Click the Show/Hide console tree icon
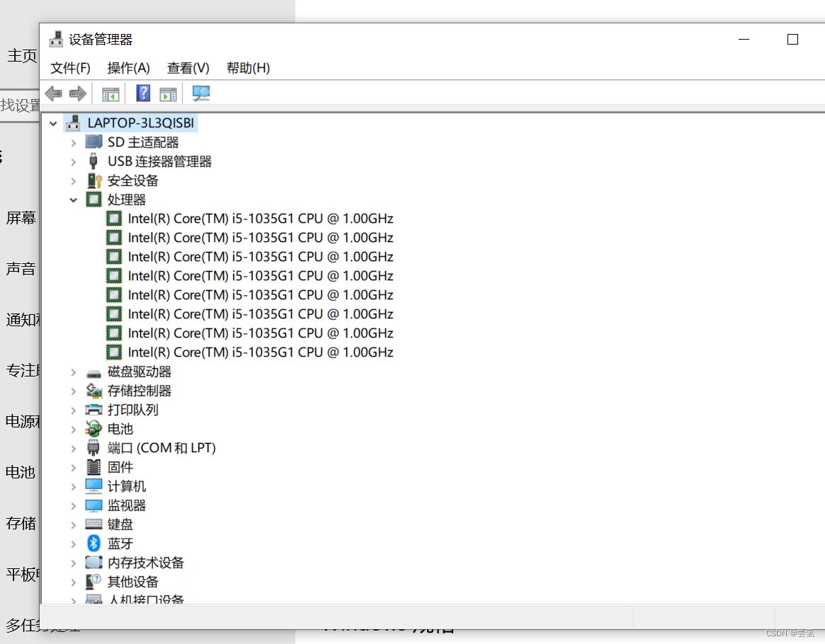 pos(110,93)
